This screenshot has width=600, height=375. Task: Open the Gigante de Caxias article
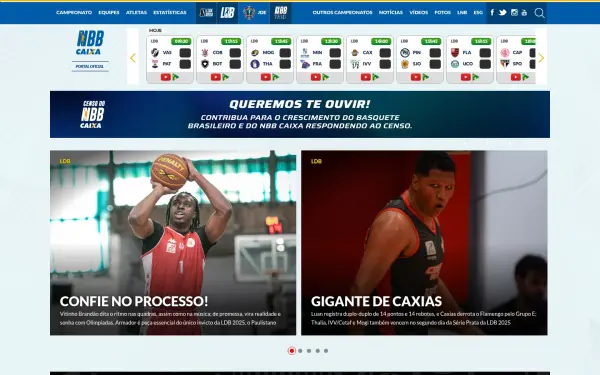point(424,243)
